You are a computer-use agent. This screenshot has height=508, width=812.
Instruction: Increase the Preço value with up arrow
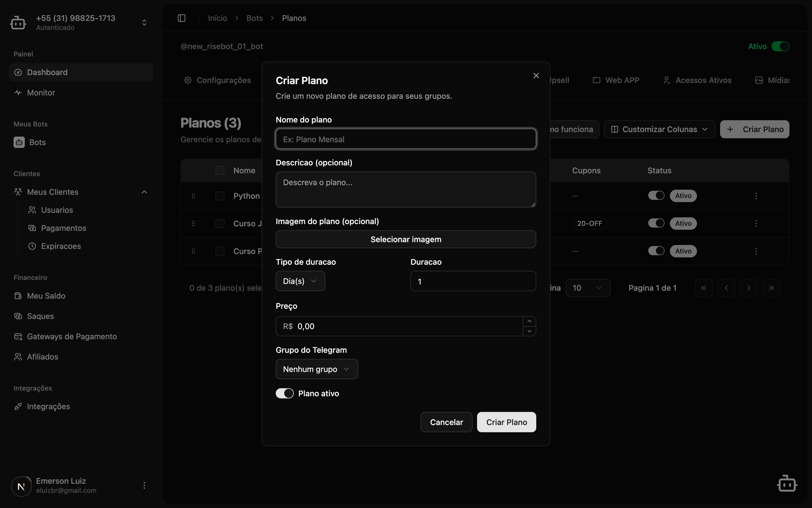[x=529, y=321]
